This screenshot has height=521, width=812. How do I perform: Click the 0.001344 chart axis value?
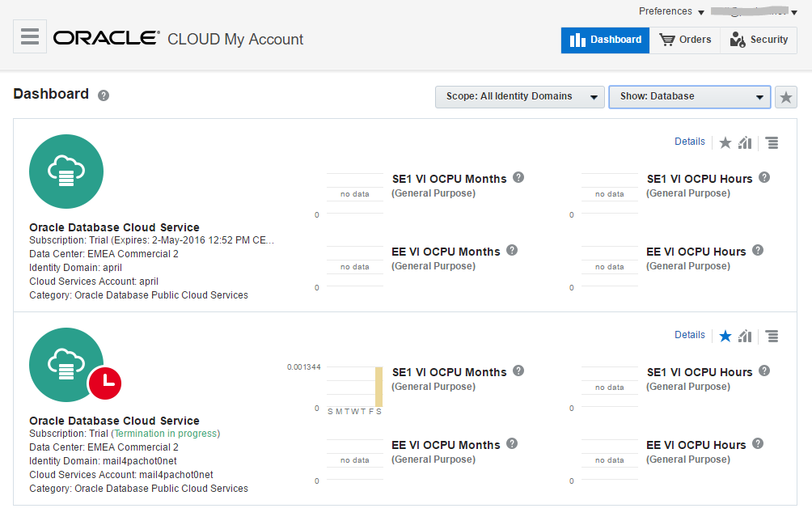tap(303, 367)
